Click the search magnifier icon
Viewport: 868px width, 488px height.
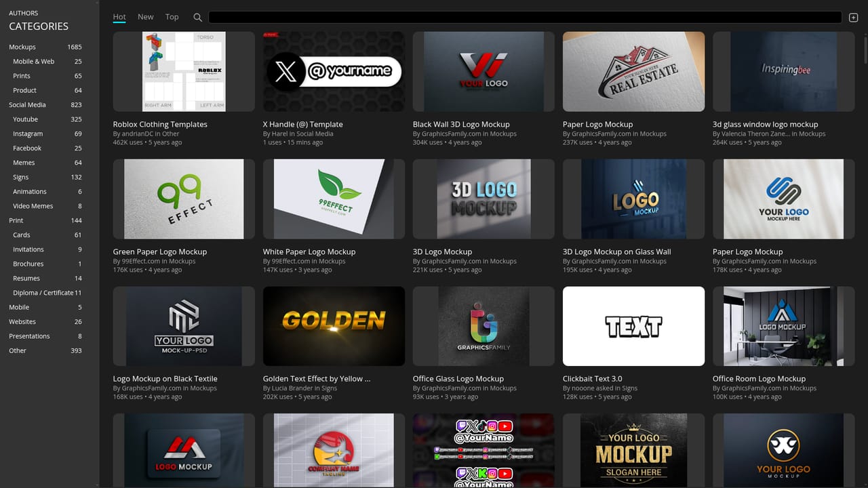[197, 18]
